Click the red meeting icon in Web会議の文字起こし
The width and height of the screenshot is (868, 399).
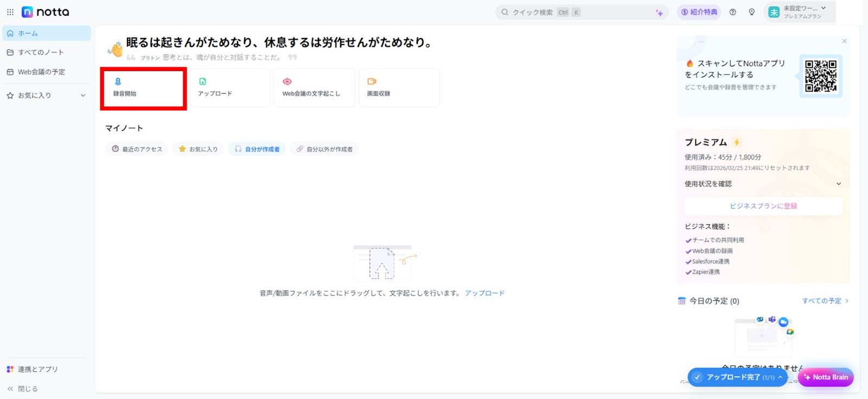pyautogui.click(x=287, y=81)
